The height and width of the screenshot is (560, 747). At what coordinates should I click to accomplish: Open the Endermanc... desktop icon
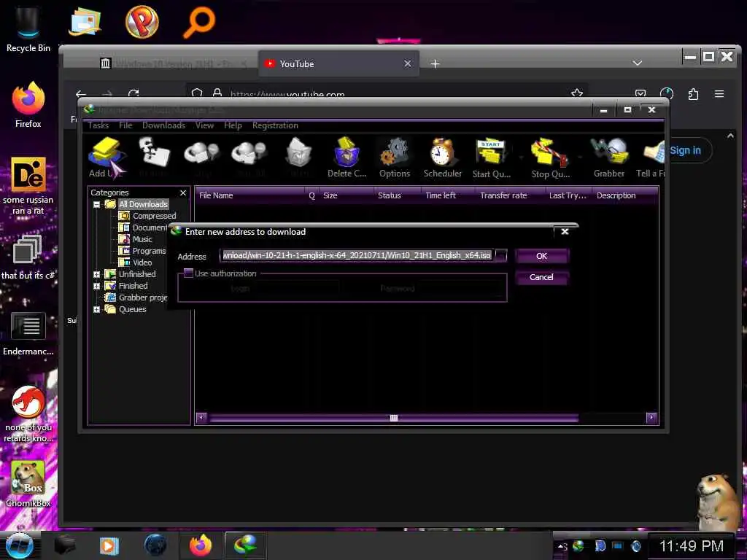(28, 333)
